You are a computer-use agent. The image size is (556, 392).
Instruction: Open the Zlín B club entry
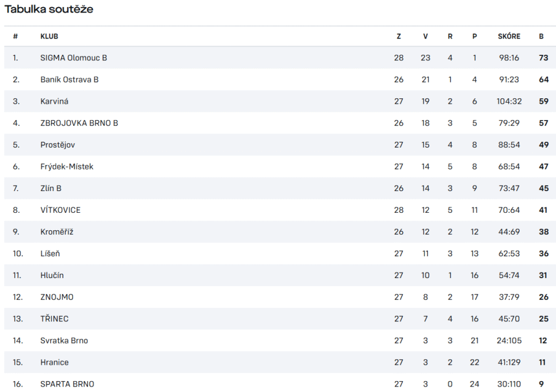50,188
